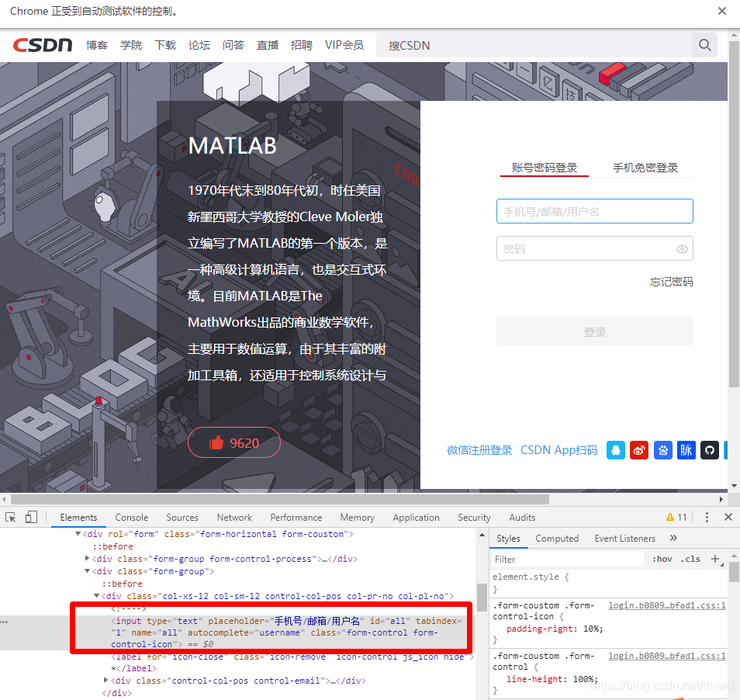740x700 pixels.
Task: Click the 学院 nav item
Action: pyautogui.click(x=131, y=45)
